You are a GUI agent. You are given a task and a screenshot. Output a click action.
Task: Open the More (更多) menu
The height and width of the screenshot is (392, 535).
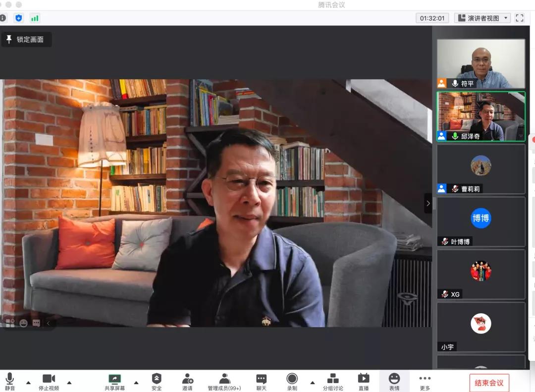[x=425, y=379]
